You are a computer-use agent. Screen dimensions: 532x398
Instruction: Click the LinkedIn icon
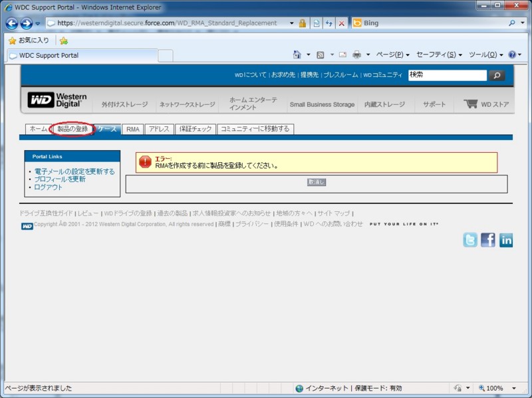click(506, 240)
